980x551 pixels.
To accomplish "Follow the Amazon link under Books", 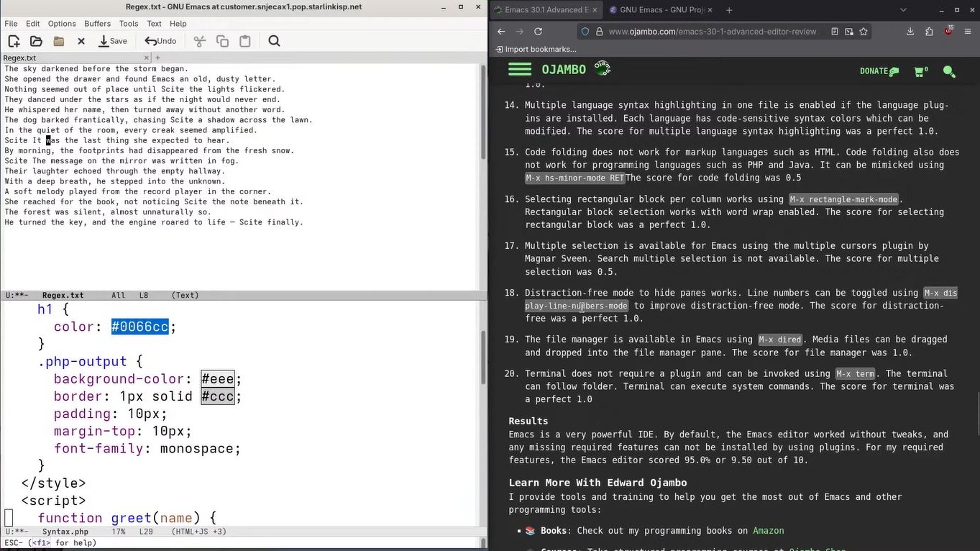I will coord(768,531).
